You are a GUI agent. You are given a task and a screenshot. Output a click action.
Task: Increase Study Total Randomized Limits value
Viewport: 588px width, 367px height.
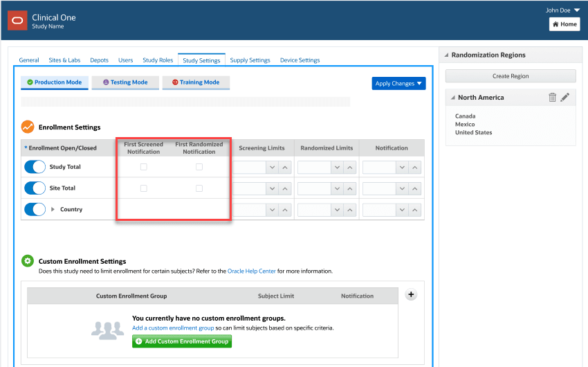click(350, 168)
